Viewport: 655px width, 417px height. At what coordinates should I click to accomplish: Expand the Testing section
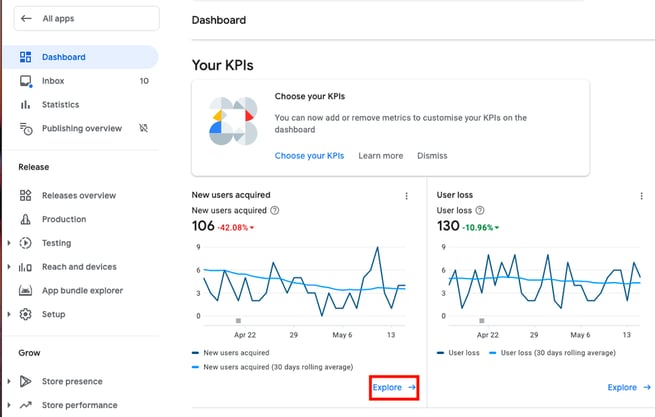[9, 243]
